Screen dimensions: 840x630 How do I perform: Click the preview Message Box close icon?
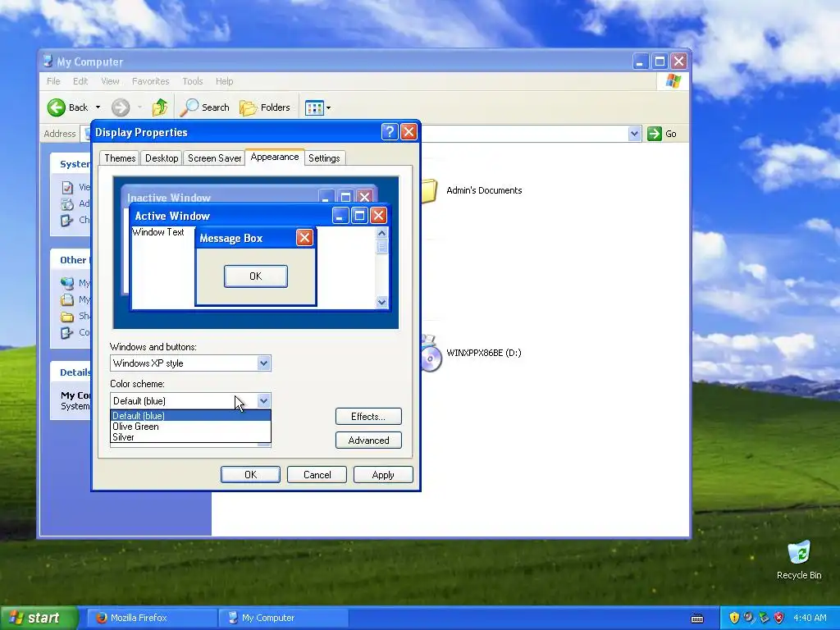coord(304,237)
